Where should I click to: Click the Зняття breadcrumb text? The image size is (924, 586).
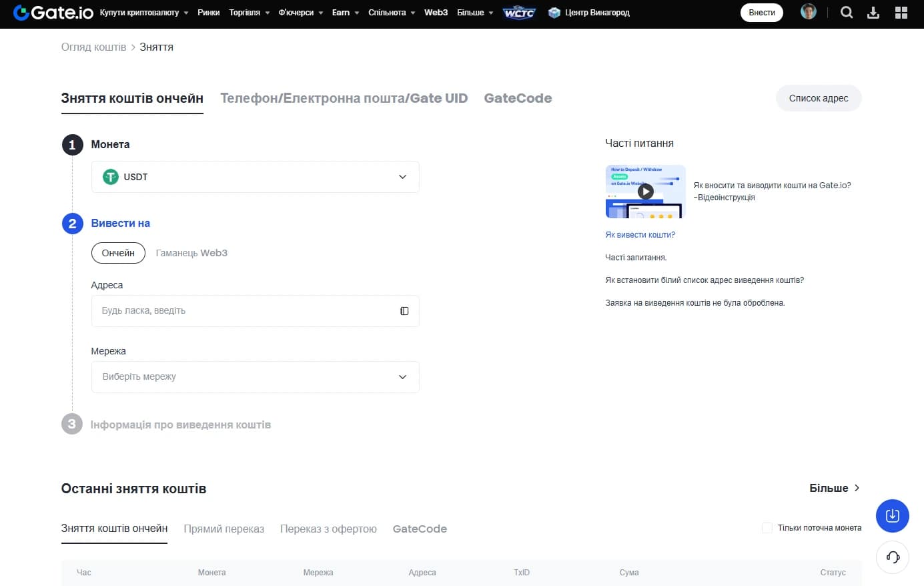click(x=156, y=47)
